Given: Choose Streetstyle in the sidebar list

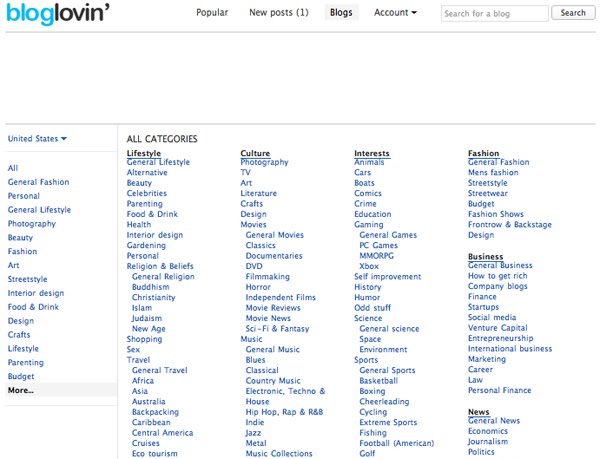Looking at the screenshot, I should coord(28,279).
